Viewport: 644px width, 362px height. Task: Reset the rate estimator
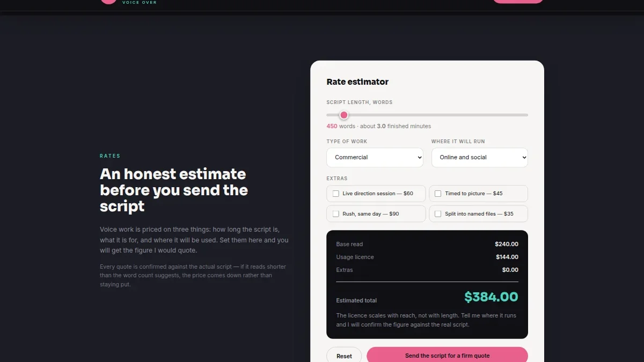point(344,356)
